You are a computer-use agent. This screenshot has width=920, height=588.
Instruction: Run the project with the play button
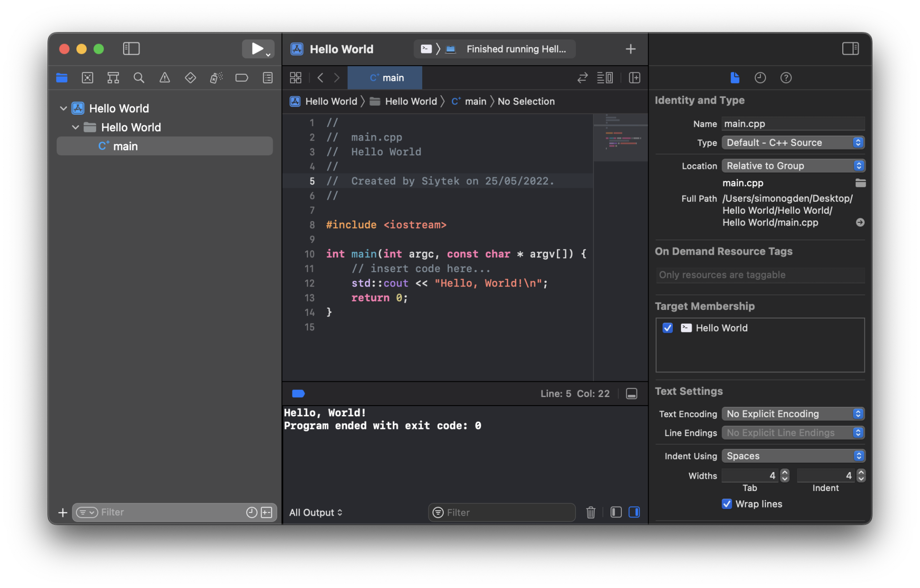256,49
